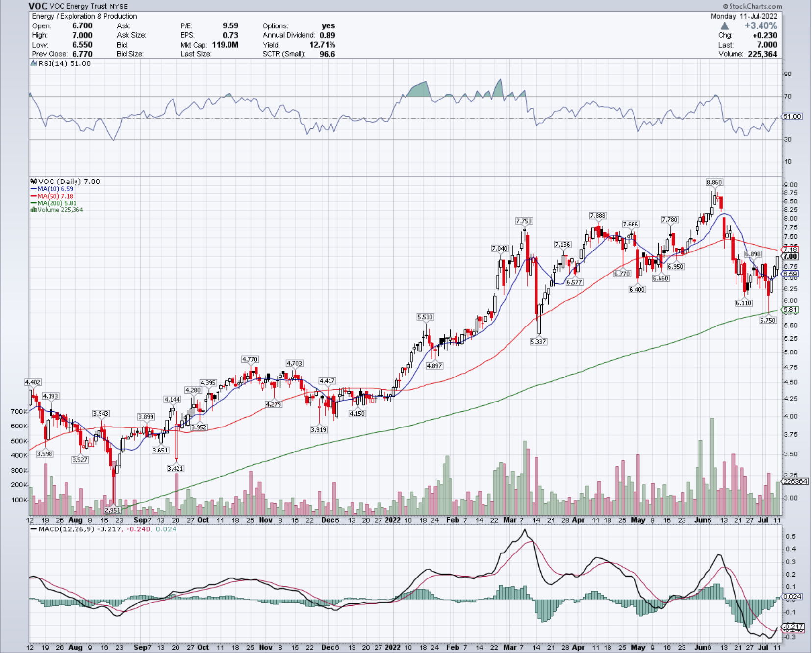The width and height of the screenshot is (812, 653).
Task: Click the 4.402 price label
Action: (33, 382)
